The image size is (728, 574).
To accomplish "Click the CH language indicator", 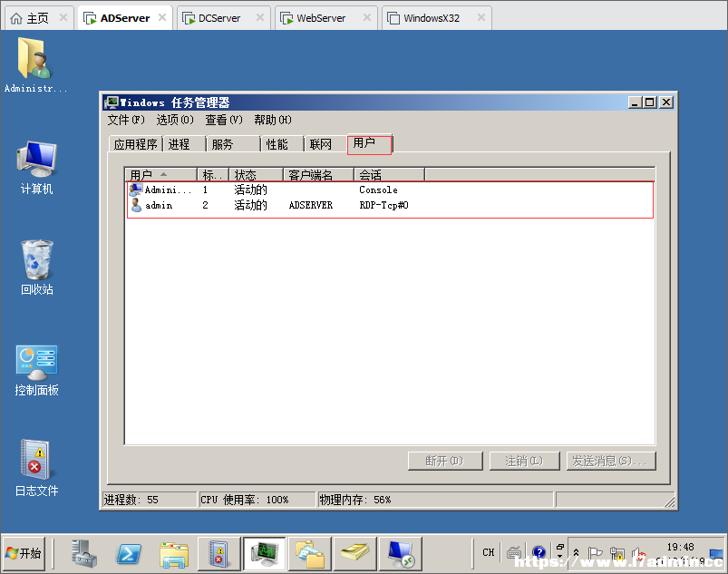I will pyautogui.click(x=488, y=552).
